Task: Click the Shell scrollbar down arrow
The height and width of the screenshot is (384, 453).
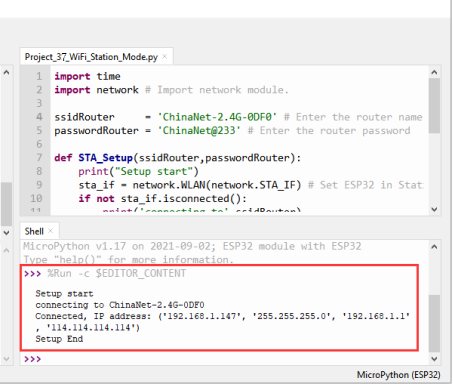Action: coord(434,359)
